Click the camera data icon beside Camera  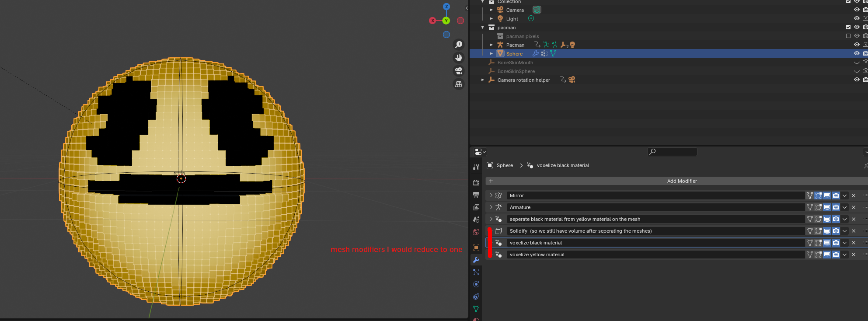point(537,10)
